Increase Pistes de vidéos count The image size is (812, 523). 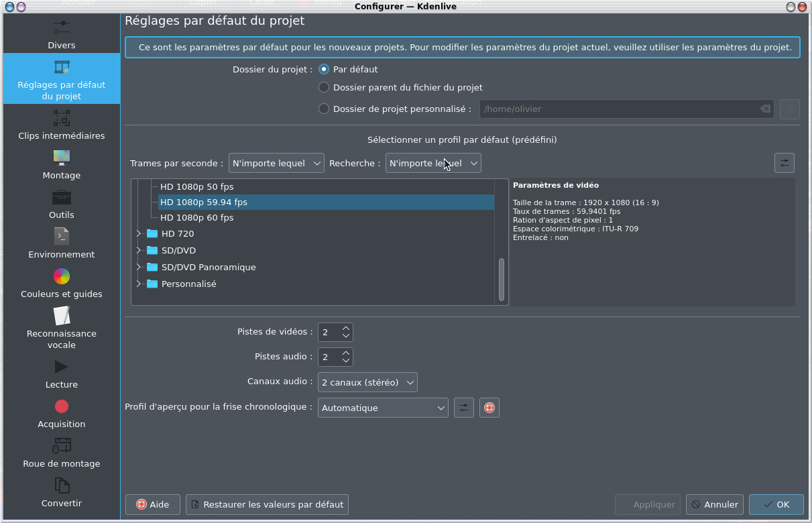point(346,328)
